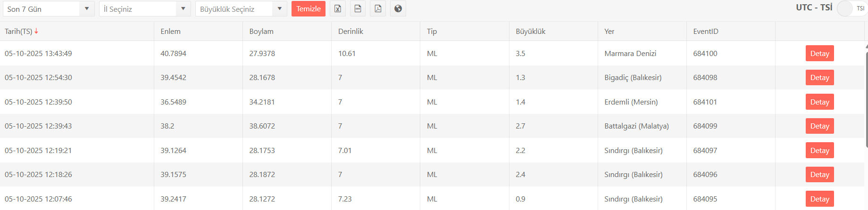Viewport: 868px width, 210px height.
Task: Sort table by Derinlik column header
Action: click(x=351, y=31)
